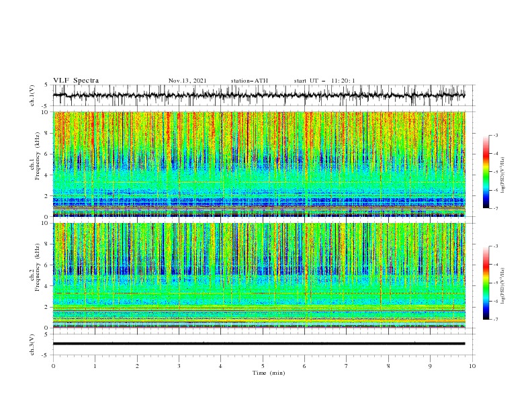
Task: Click inside the ch.1 spectrogram panel
Action: [x=259, y=164]
